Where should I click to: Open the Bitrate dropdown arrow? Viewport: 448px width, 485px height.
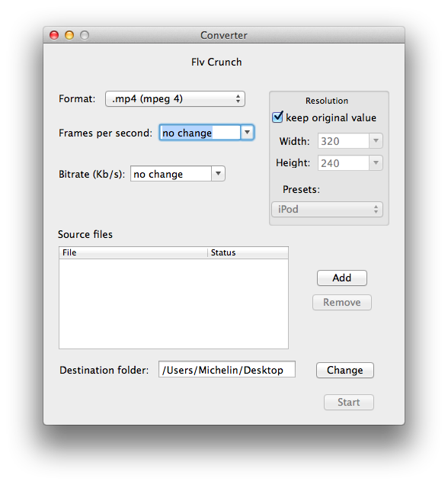pos(218,174)
